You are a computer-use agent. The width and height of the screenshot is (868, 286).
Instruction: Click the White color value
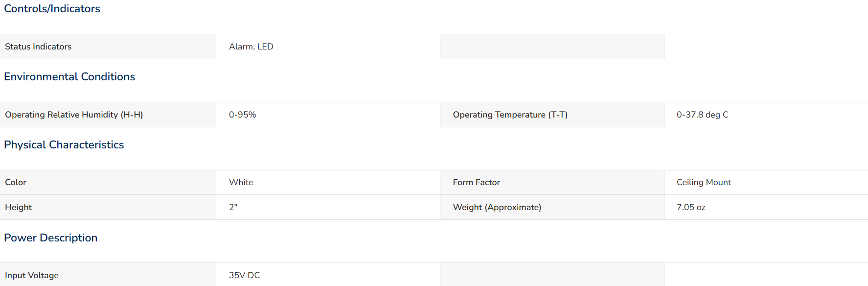coord(241,182)
